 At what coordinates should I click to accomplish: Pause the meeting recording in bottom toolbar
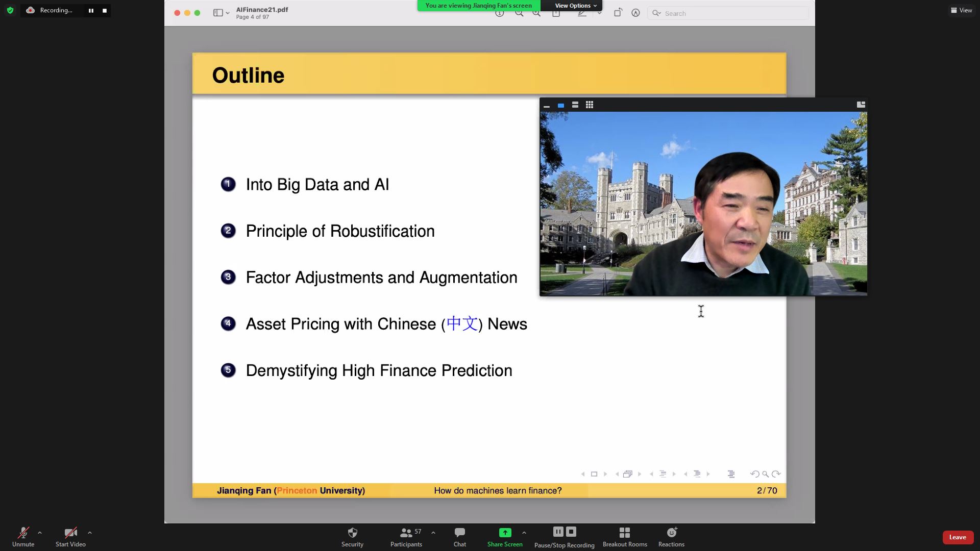coord(558,532)
